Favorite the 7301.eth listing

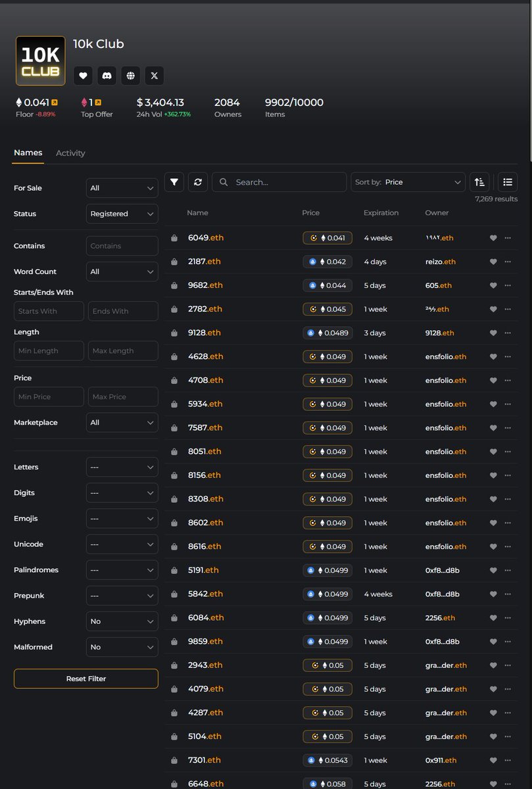(493, 760)
